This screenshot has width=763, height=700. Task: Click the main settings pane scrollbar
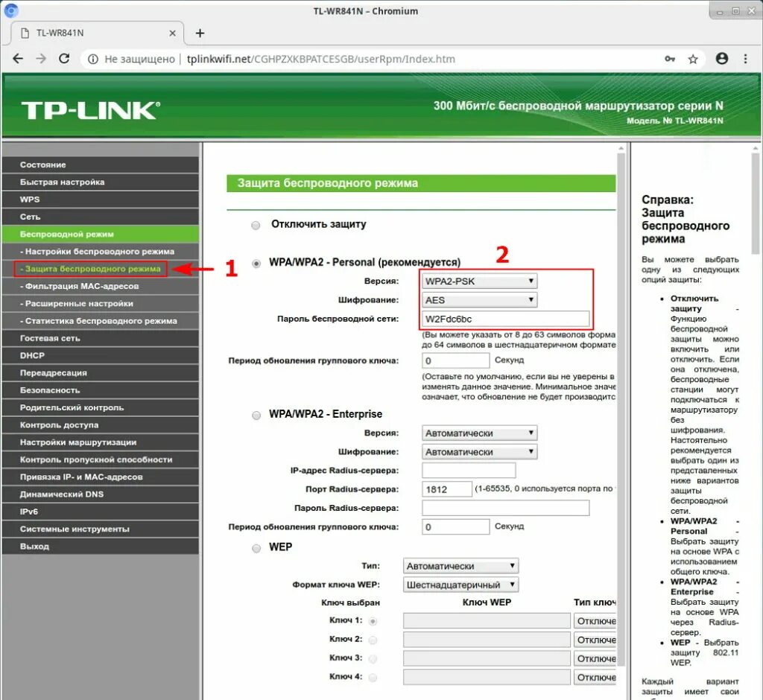[621, 409]
